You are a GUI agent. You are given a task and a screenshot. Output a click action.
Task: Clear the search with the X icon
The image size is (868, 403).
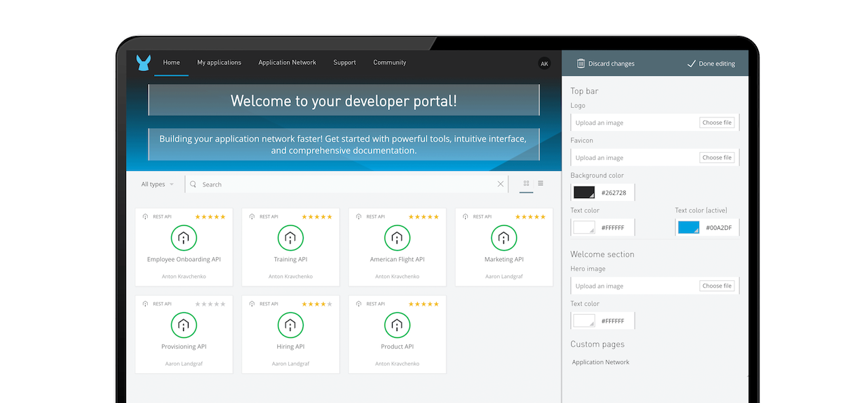coord(500,184)
